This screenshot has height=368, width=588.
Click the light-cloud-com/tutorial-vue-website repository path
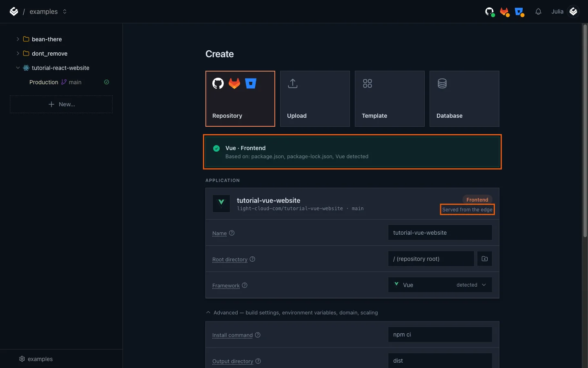tap(290, 209)
